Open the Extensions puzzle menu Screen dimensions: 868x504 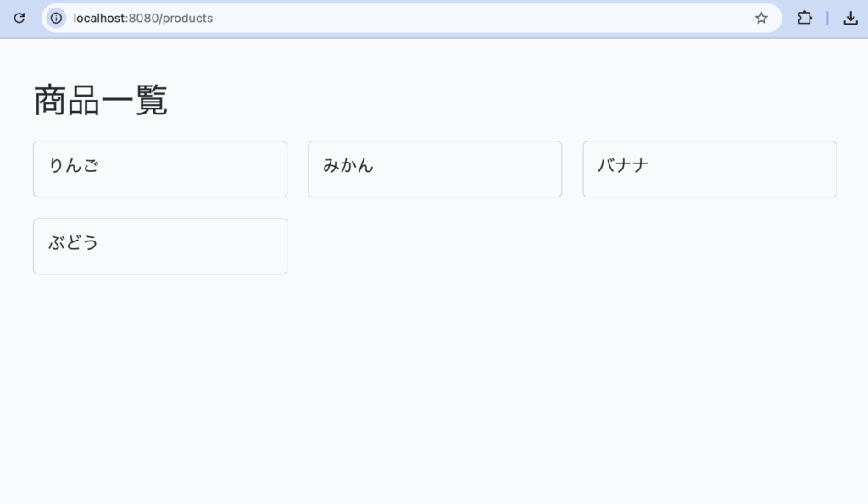click(804, 19)
